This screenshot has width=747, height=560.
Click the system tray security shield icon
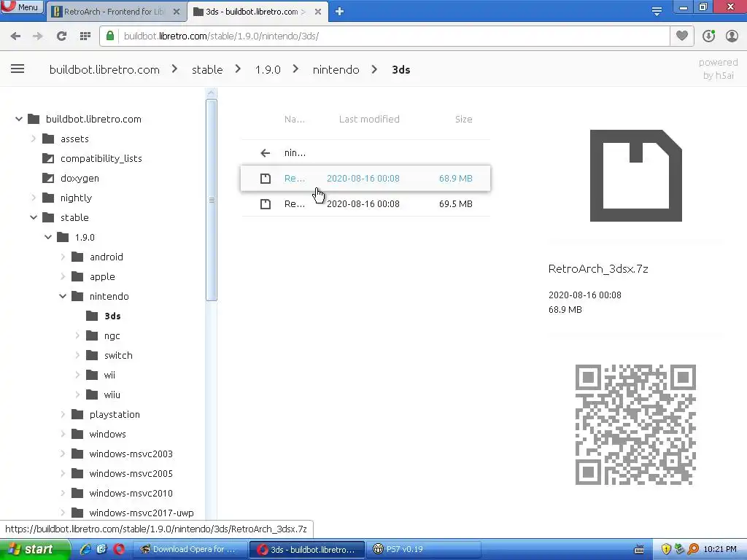[666, 549]
